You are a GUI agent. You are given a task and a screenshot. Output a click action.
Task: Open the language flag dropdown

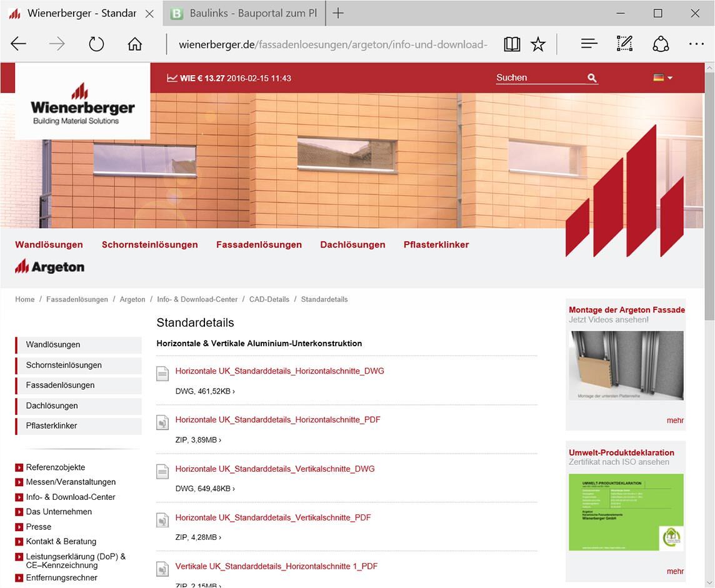(662, 78)
